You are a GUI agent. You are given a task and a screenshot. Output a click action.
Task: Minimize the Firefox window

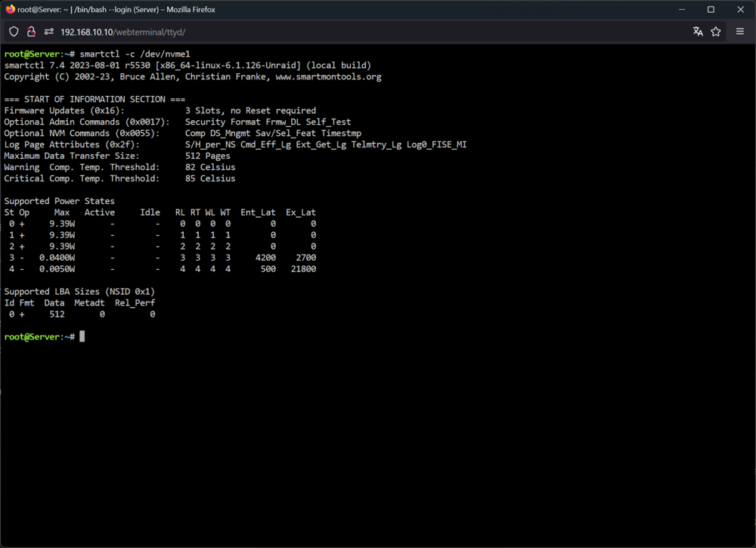click(x=682, y=10)
